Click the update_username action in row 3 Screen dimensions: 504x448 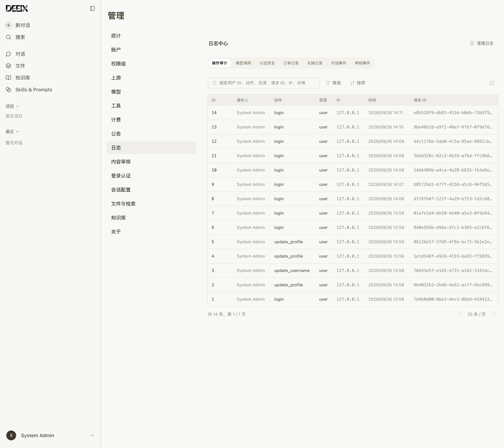tap(292, 271)
